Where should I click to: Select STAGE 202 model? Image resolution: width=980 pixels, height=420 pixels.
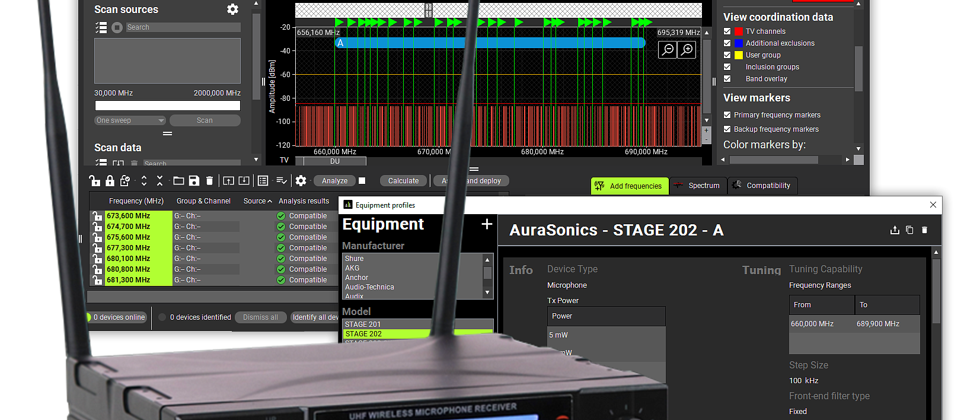[x=417, y=334]
